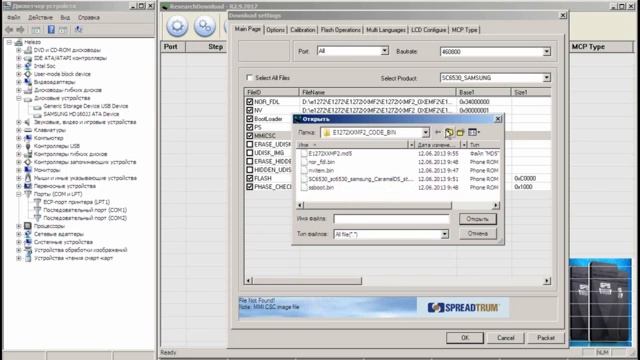The height and width of the screenshot is (360, 640).
Task: Click the IDE ATA/ATAPI контроллеры device icon
Action: [28, 58]
